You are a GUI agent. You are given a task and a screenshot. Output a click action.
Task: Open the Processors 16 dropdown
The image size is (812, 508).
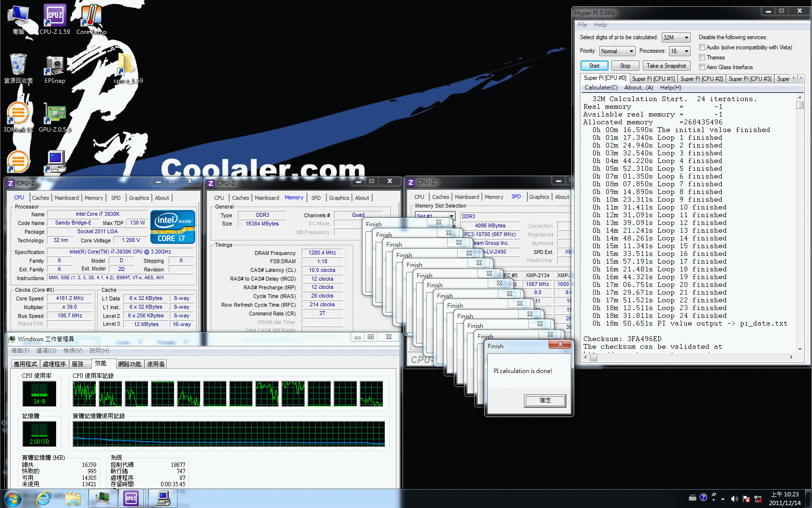click(x=680, y=51)
